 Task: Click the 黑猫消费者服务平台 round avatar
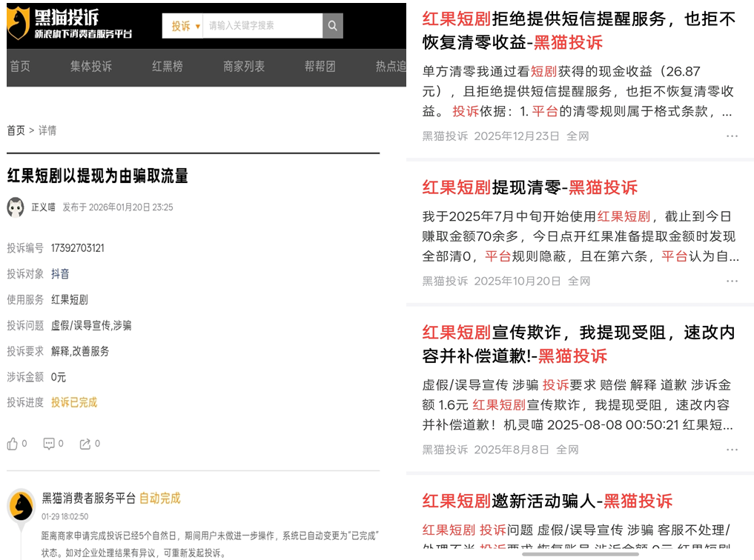[x=22, y=506]
